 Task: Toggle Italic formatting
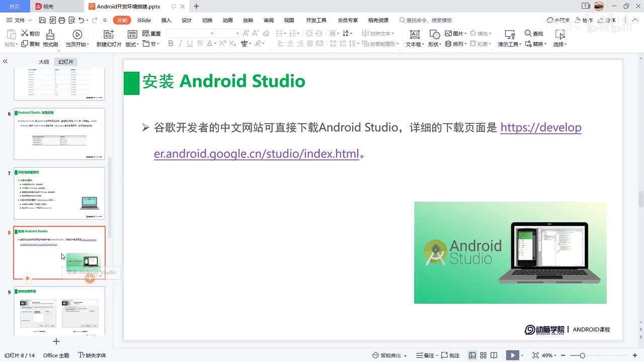pos(181,44)
